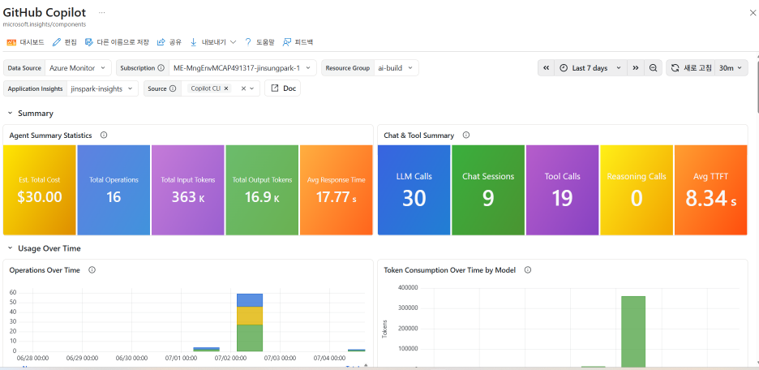This screenshot has width=759, height=370.
Task: Select the Est. Total Cost $30.00 tile
Action: click(x=40, y=190)
